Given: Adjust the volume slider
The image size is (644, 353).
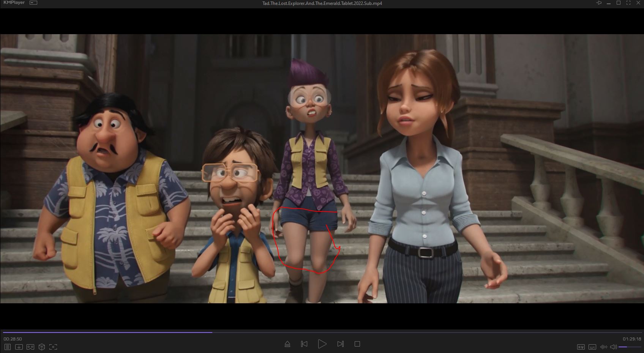Looking at the screenshot, I should (629, 347).
